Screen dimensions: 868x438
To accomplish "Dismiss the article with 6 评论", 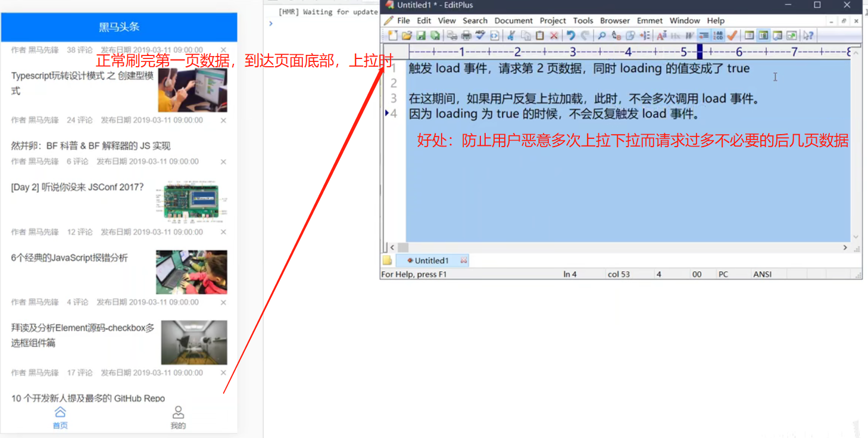I will [223, 161].
